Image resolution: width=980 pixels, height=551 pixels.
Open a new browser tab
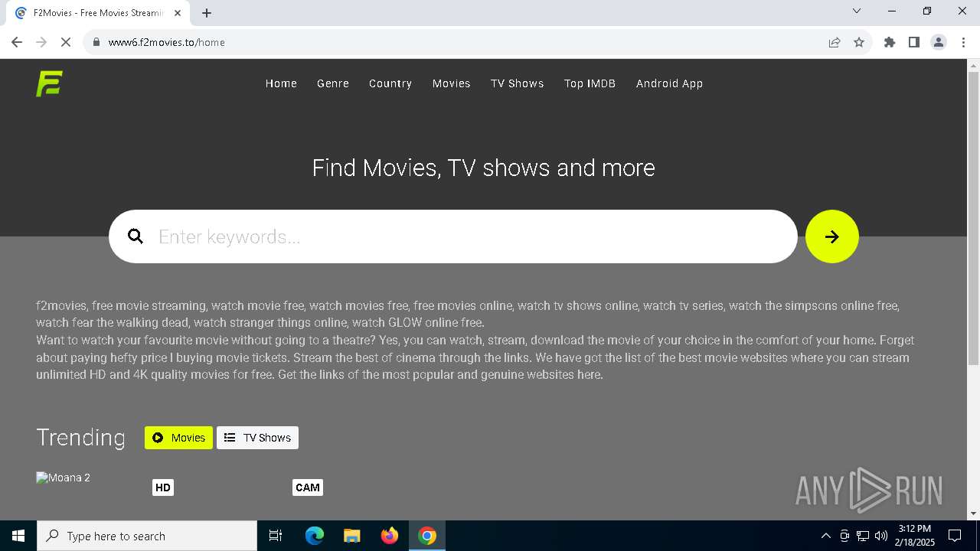click(207, 13)
